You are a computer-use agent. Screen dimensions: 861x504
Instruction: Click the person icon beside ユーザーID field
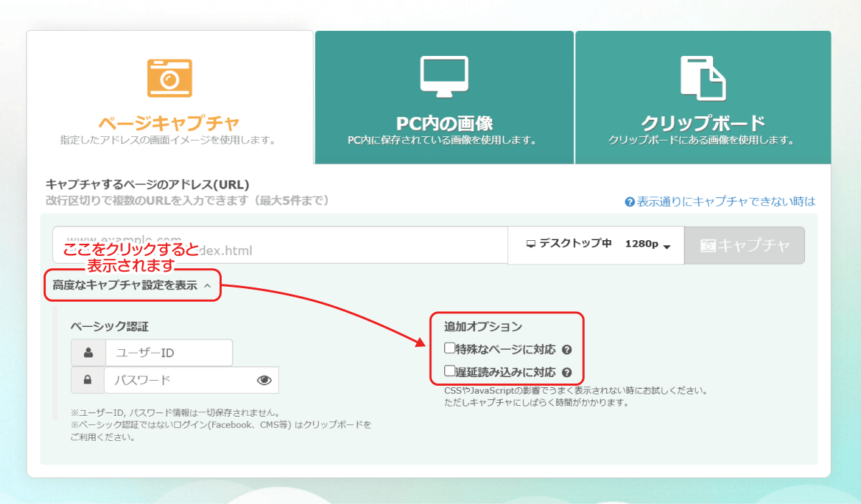(88, 352)
